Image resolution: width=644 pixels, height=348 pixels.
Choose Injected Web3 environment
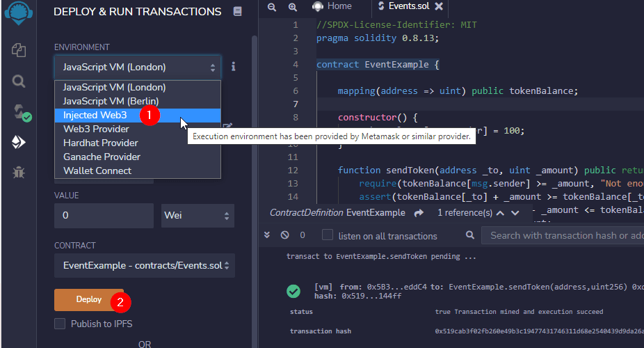point(138,115)
